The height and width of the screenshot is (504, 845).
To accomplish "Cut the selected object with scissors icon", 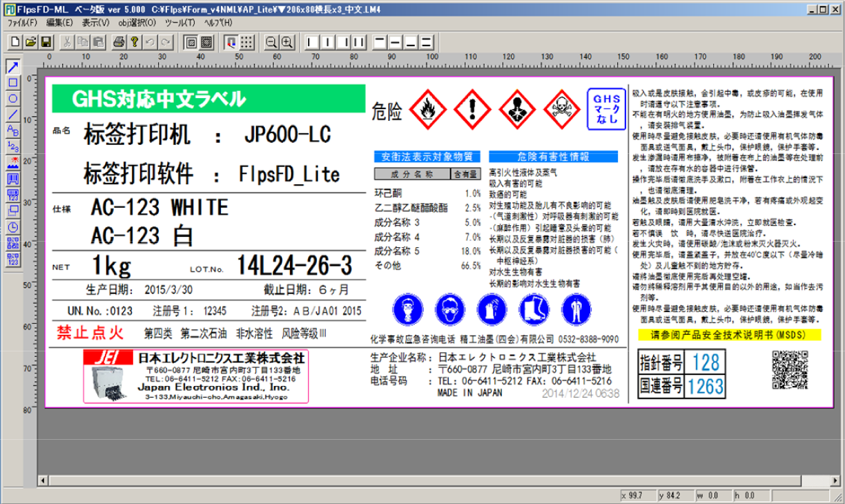I will 68,41.
